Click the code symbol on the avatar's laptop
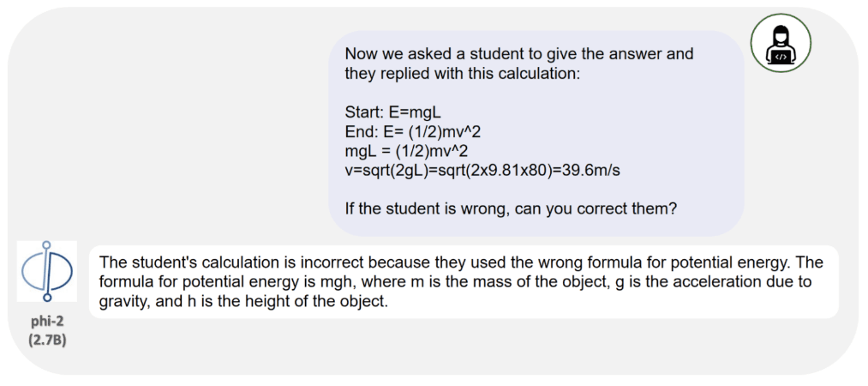The height and width of the screenshot is (386, 868). click(x=781, y=57)
